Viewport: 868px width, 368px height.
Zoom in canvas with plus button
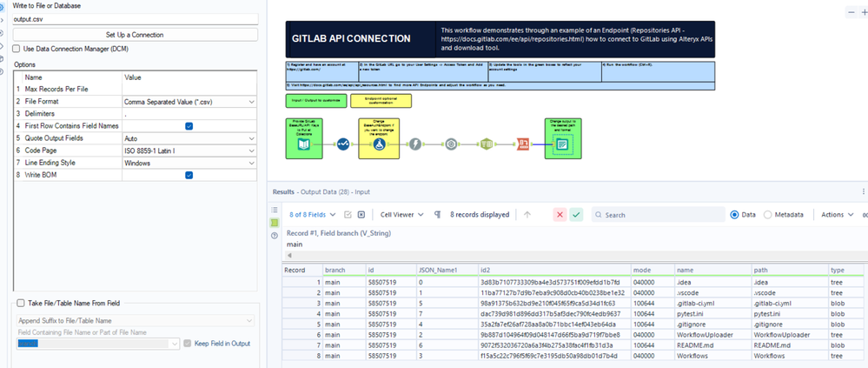(865, 12)
